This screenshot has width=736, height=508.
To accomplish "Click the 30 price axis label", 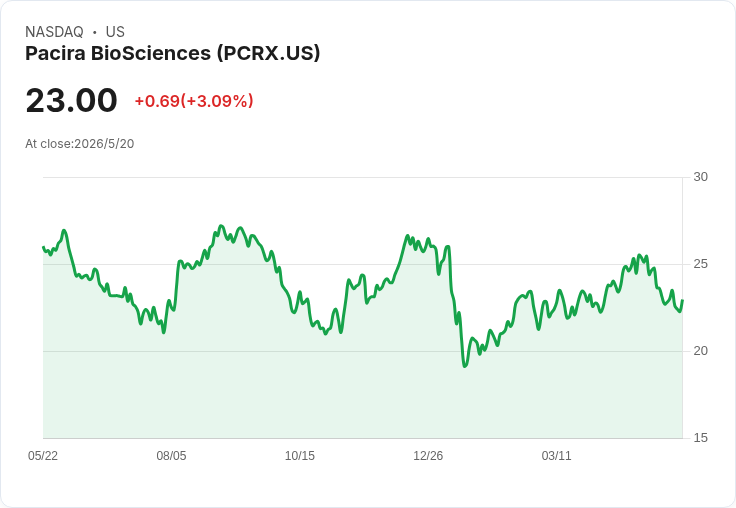I will click(x=700, y=177).
